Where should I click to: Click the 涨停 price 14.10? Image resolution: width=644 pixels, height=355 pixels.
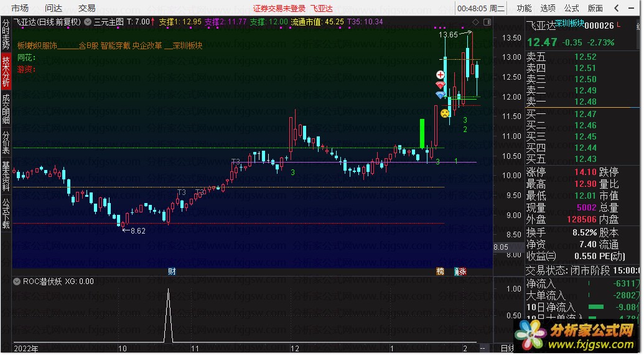pyautogui.click(x=586, y=172)
